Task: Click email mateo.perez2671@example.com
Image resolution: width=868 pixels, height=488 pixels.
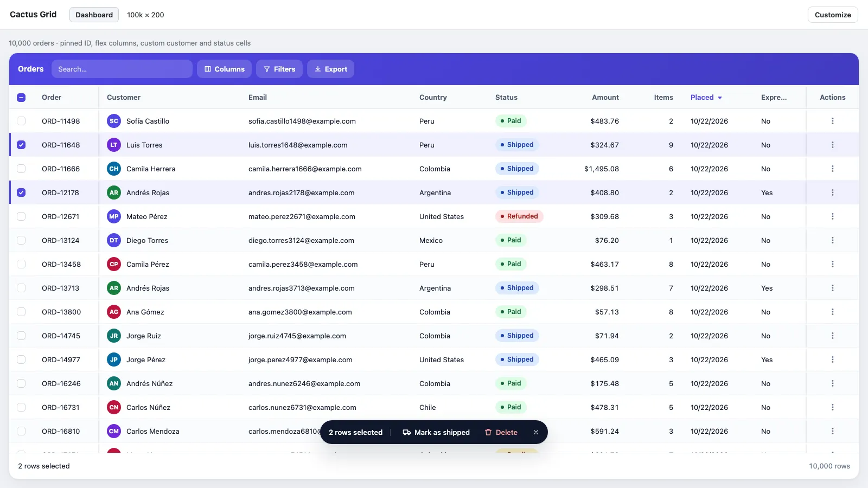Action: point(302,216)
